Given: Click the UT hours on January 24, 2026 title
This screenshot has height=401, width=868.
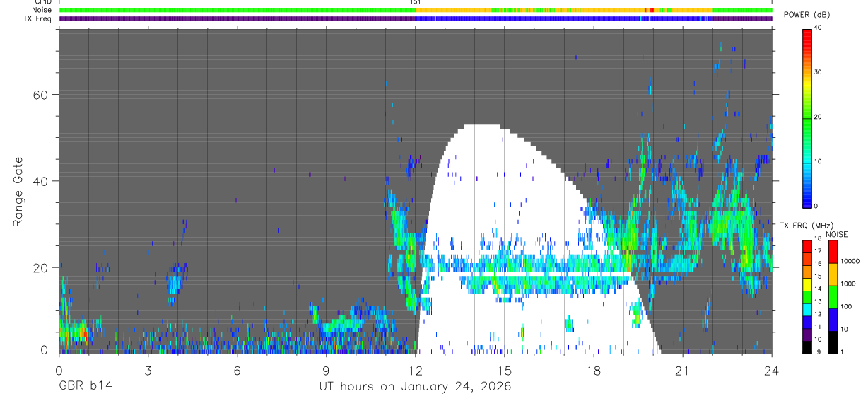Looking at the screenshot, I should pyautogui.click(x=414, y=386).
